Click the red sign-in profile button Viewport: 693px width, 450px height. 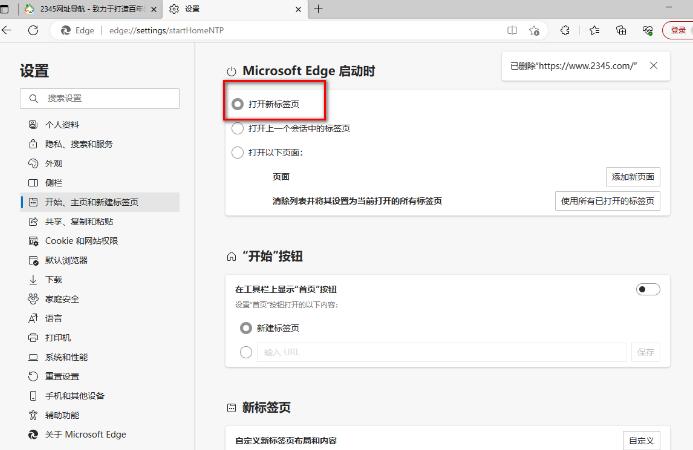click(x=678, y=31)
